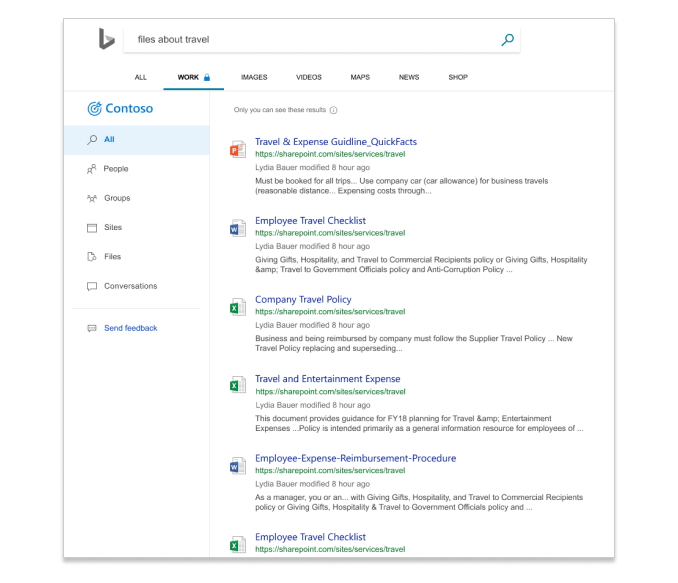Select the WORK tab

pos(193,77)
